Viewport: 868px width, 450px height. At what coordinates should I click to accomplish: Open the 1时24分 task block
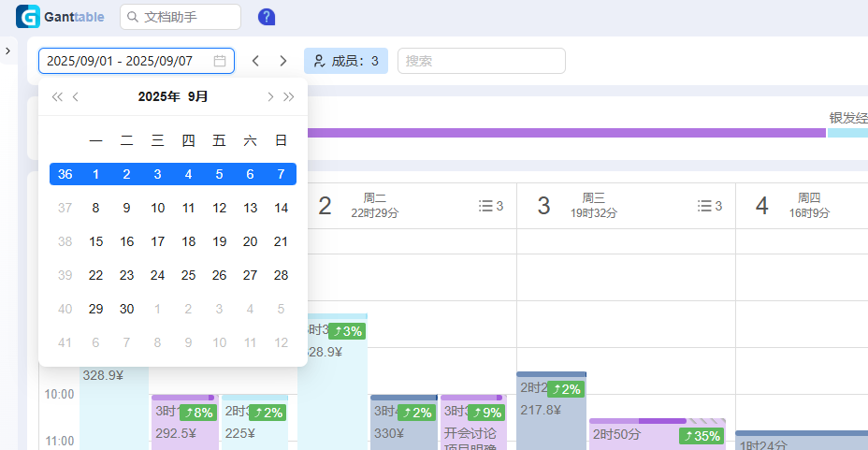[x=802, y=441]
